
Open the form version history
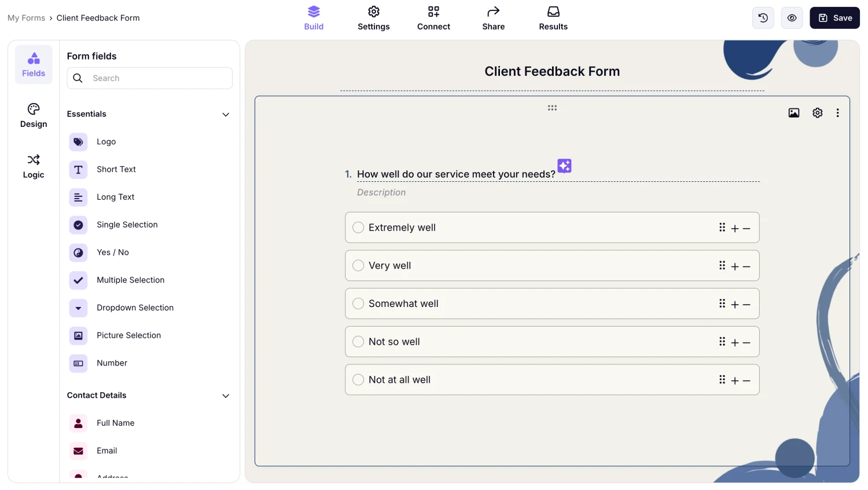763,18
